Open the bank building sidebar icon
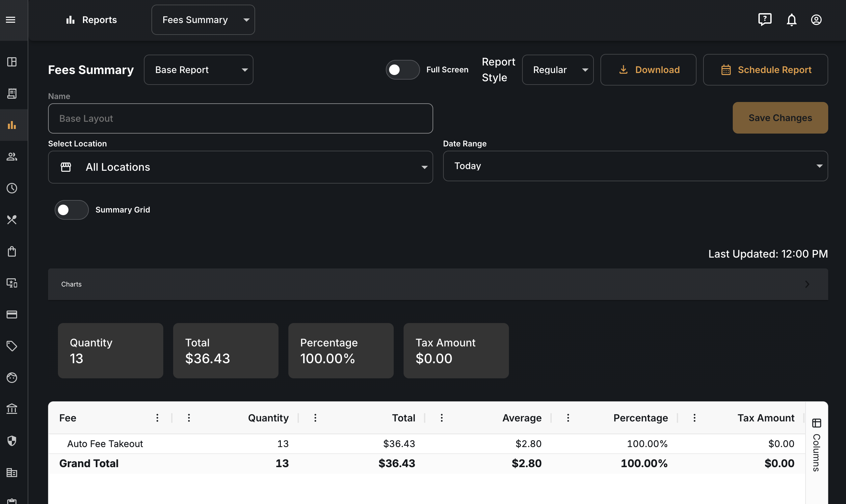This screenshot has height=504, width=846. 12,409
